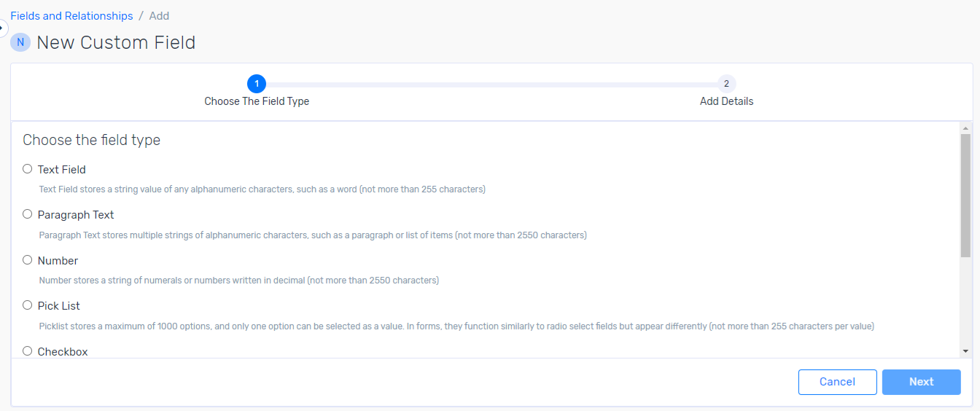
Task: Choose the Pick List radio option
Action: (28, 305)
